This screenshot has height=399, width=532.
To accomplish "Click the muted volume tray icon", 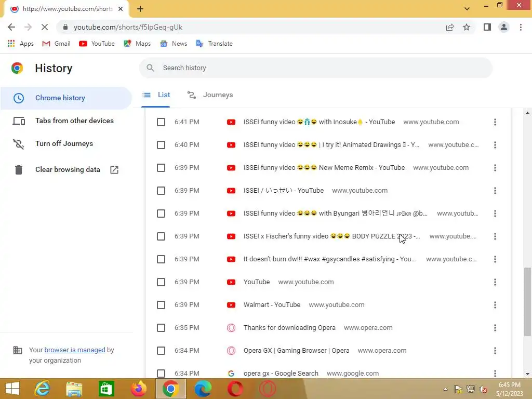I will point(483,389).
